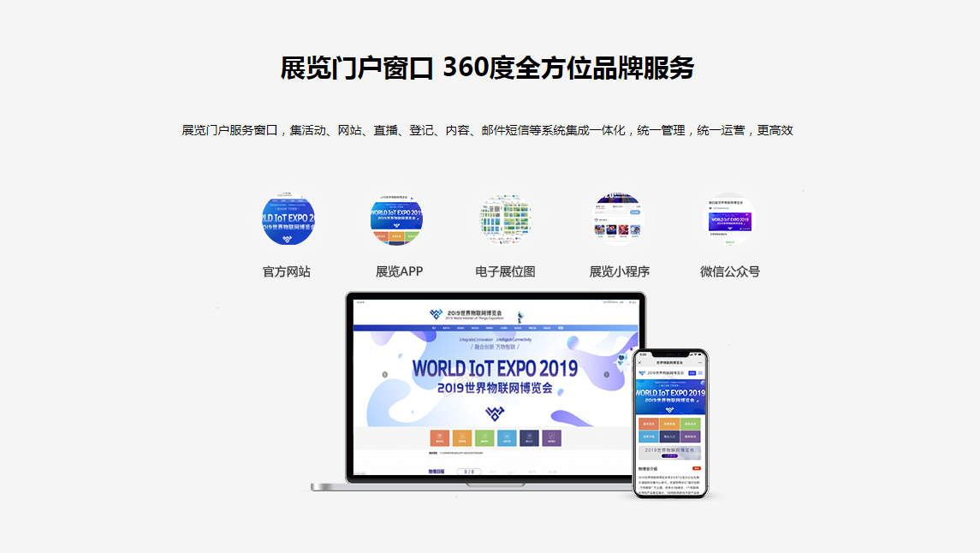Open the 电子展位图 circular floor-map icon
The image size is (980, 553).
coord(506,219)
